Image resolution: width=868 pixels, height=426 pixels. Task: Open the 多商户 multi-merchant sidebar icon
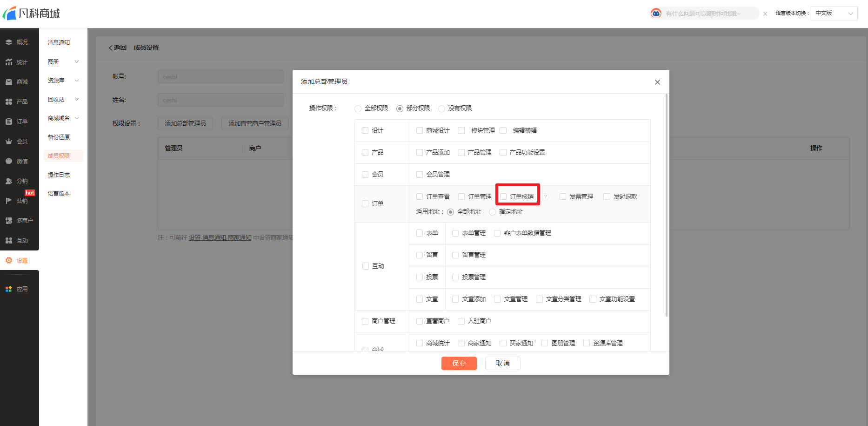(x=9, y=221)
